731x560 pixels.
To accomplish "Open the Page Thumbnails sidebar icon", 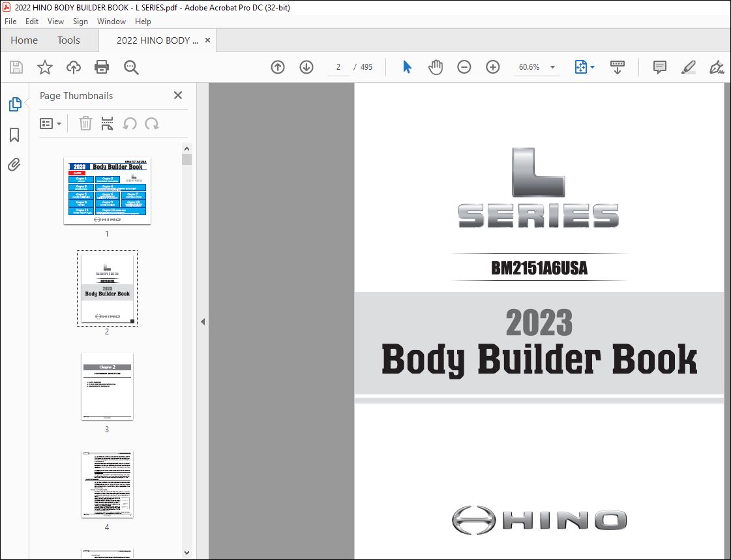I will 15,104.
